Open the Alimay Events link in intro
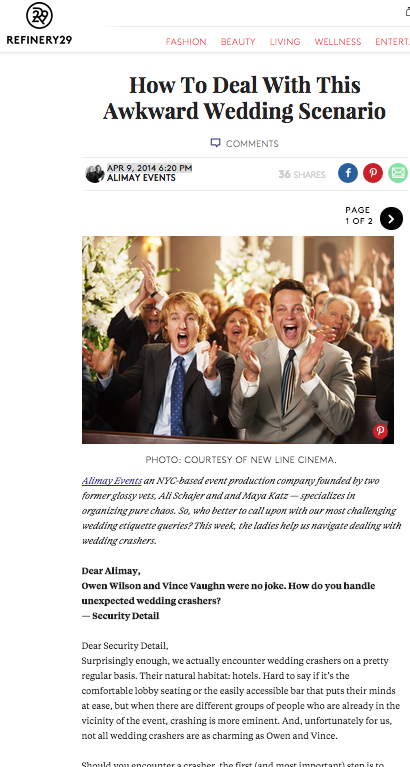This screenshot has height=767, width=410. point(112,481)
